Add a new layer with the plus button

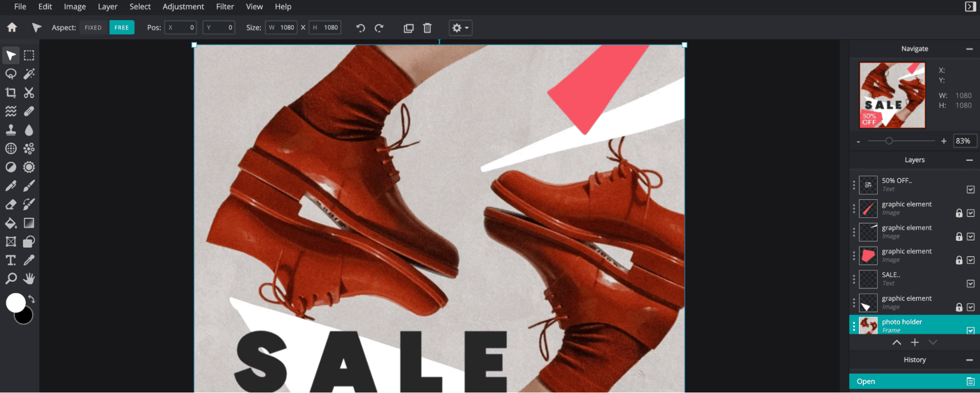[x=915, y=342]
